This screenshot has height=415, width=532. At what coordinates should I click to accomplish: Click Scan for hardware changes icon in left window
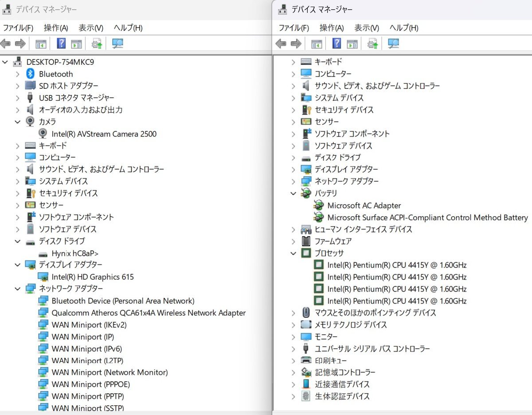tap(117, 43)
